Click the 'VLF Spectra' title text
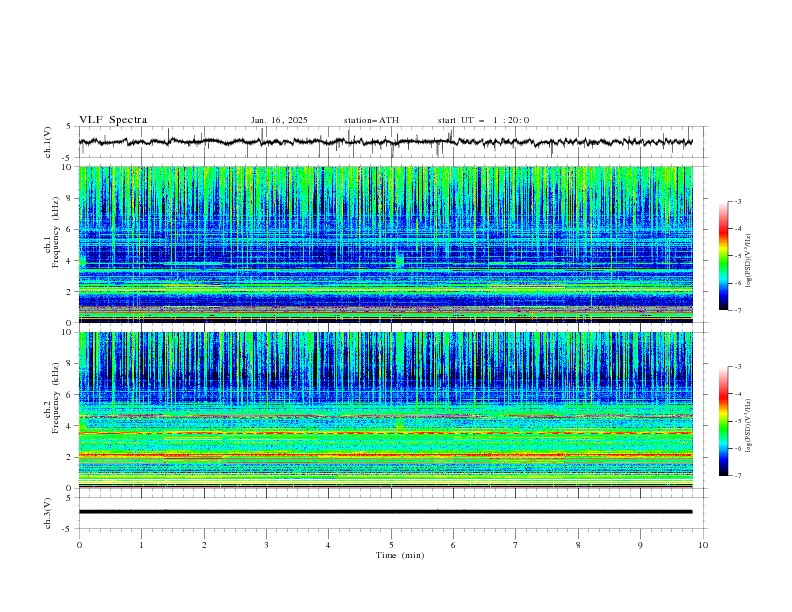The width and height of the screenshot is (792, 612). (x=113, y=120)
